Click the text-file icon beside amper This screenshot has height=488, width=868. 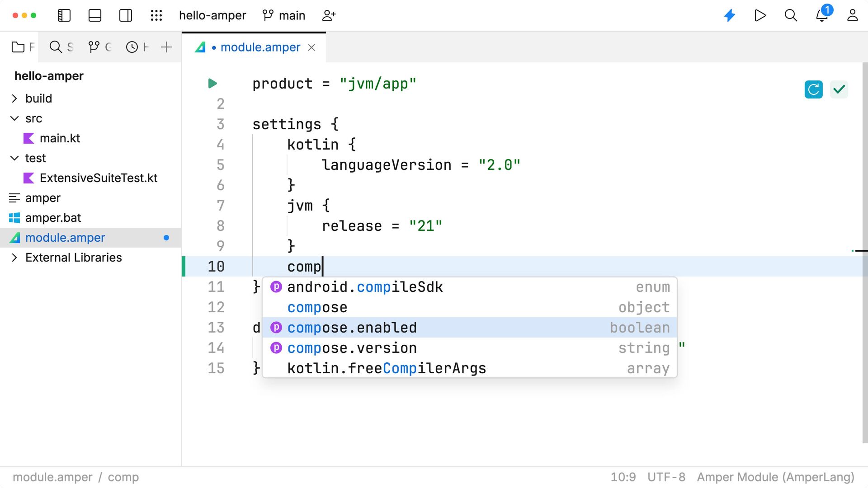(x=14, y=198)
